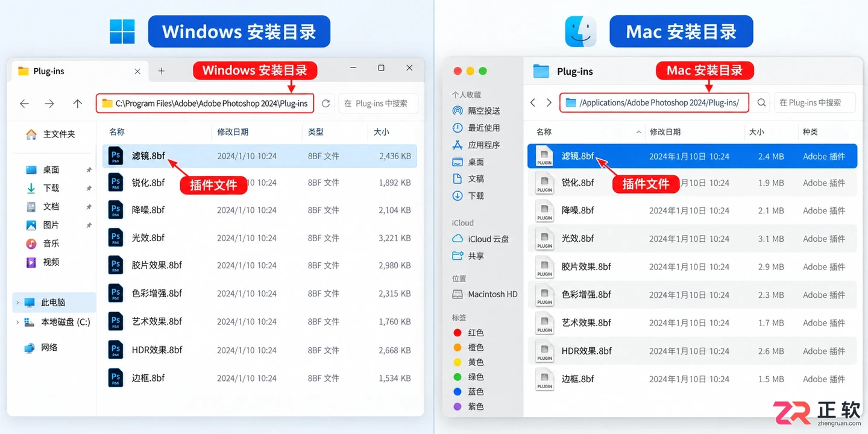Click Finder '在 Plug-ins 中搜索' field
This screenshot has width=868, height=434.
pos(814,102)
